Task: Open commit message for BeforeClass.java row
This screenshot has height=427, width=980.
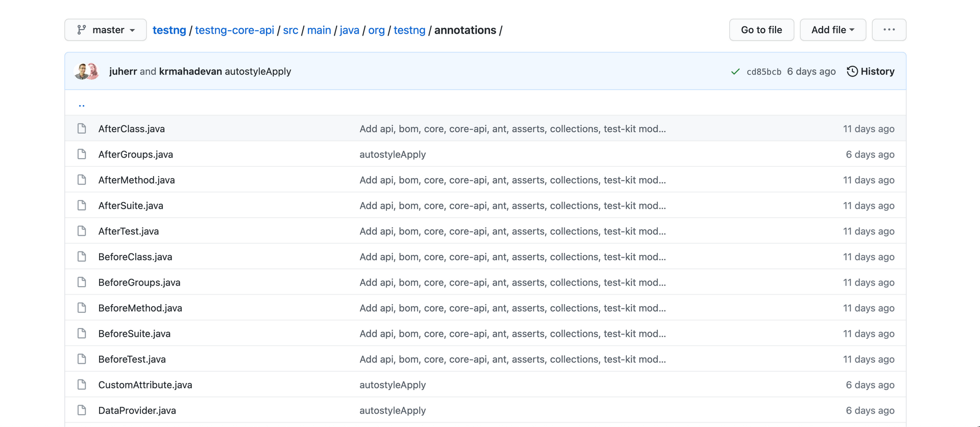Action: [x=512, y=257]
